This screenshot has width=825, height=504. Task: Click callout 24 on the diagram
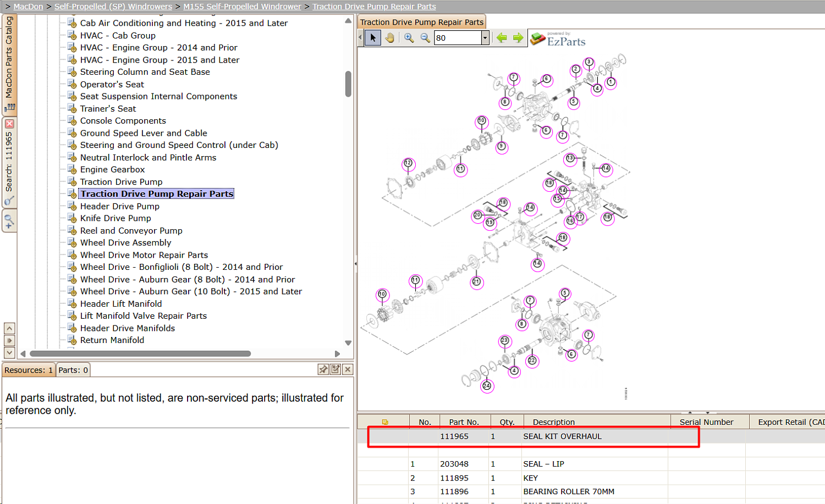click(x=487, y=386)
